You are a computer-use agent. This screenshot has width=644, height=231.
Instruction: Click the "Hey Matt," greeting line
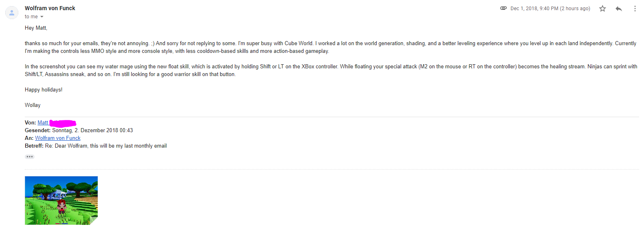(36, 28)
